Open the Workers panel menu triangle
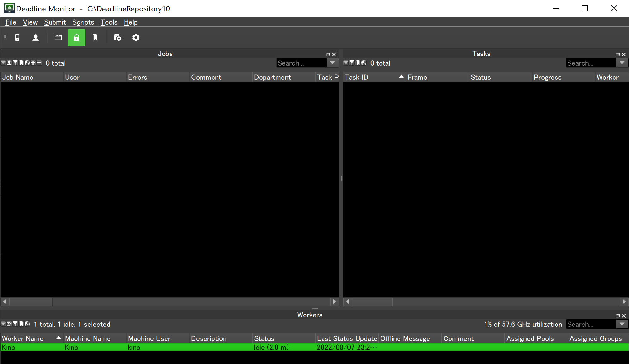The height and width of the screenshot is (364, 629). click(3, 324)
